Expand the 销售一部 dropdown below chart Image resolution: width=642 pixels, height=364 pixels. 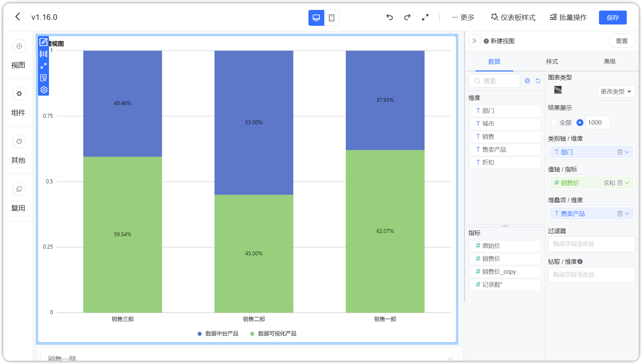450,359
